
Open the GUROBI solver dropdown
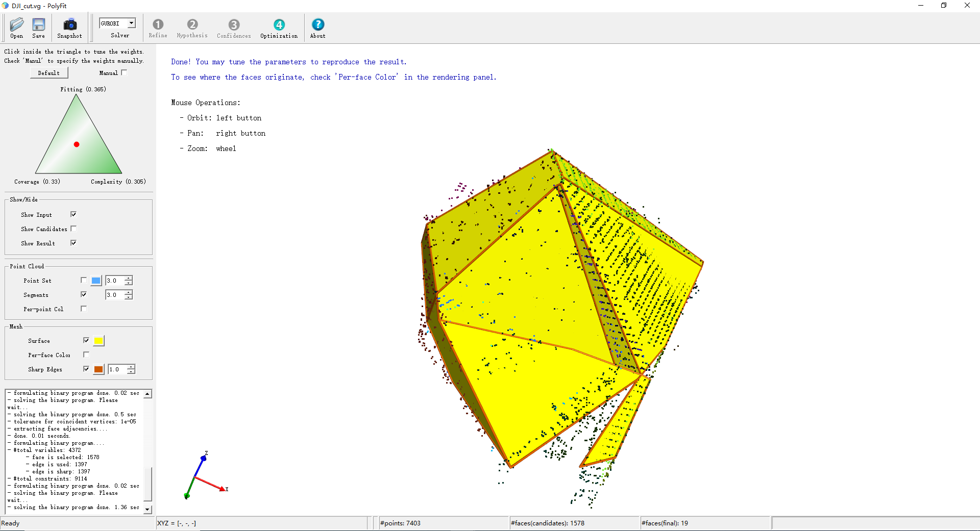coord(131,23)
